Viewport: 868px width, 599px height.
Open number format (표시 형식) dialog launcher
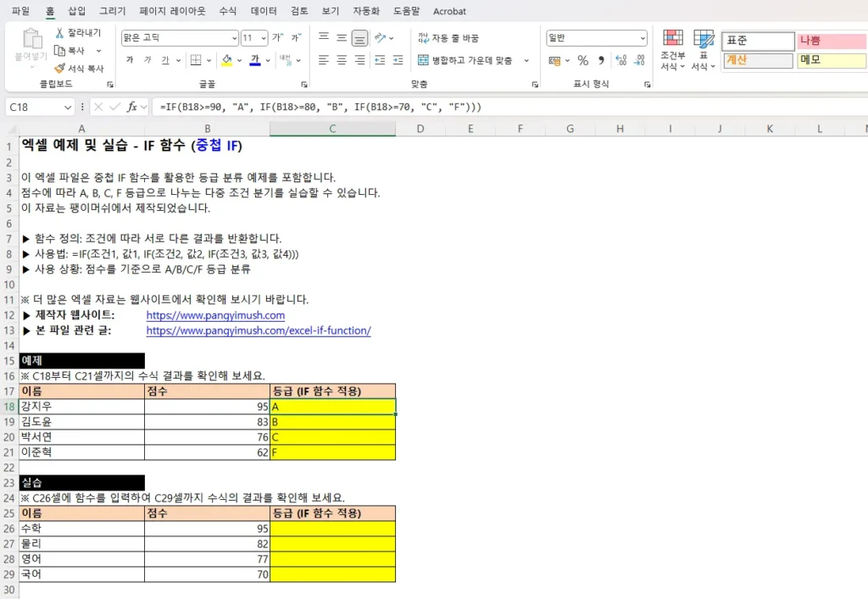(x=647, y=85)
